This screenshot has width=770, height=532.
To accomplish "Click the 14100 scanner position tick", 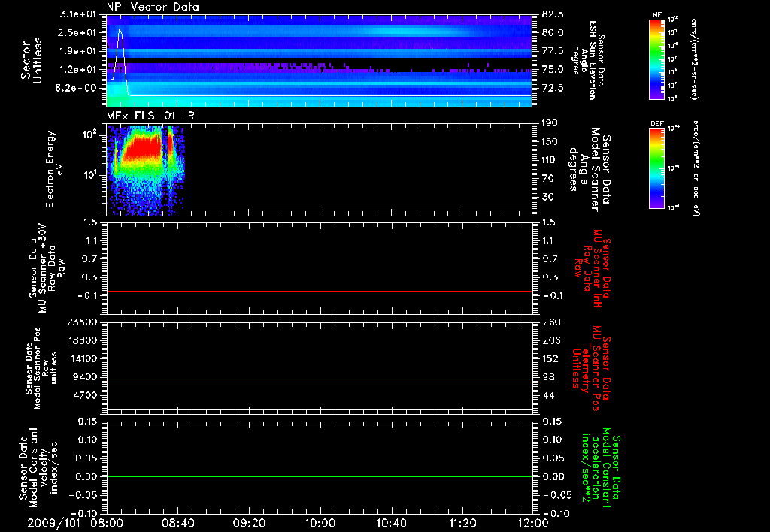I will (x=82, y=358).
